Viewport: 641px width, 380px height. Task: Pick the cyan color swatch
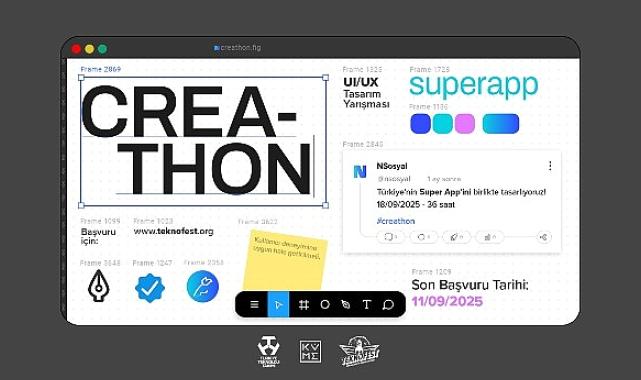pos(442,124)
